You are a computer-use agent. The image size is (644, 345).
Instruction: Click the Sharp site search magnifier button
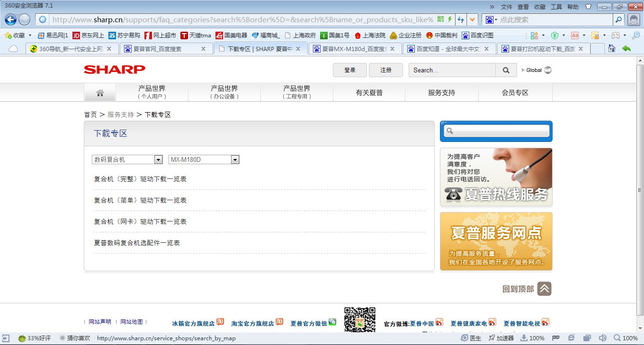click(x=506, y=70)
